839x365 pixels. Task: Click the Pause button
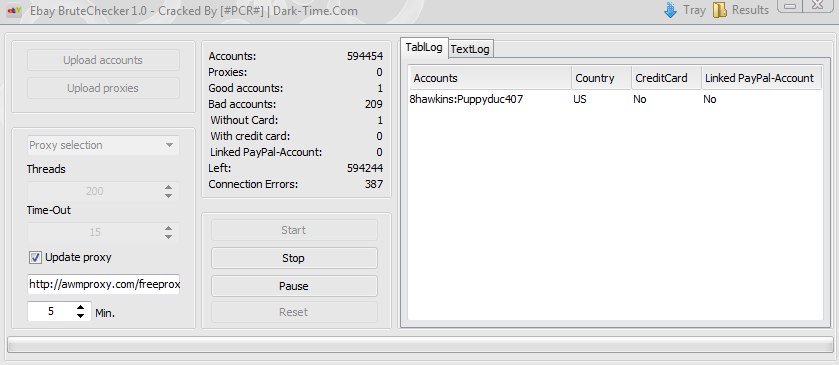[x=294, y=286]
